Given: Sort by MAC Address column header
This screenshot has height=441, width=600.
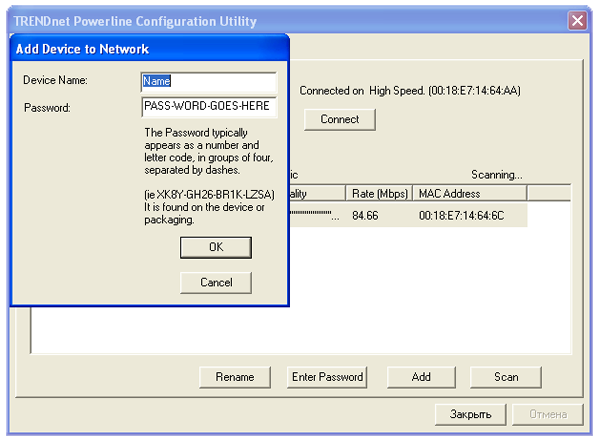Looking at the screenshot, I should coord(468,193).
